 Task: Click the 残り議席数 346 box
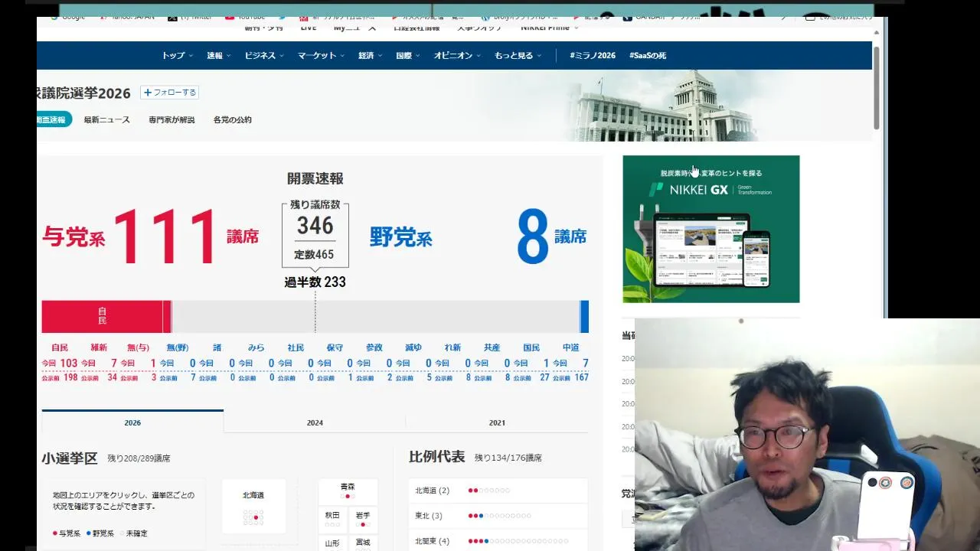pos(315,233)
